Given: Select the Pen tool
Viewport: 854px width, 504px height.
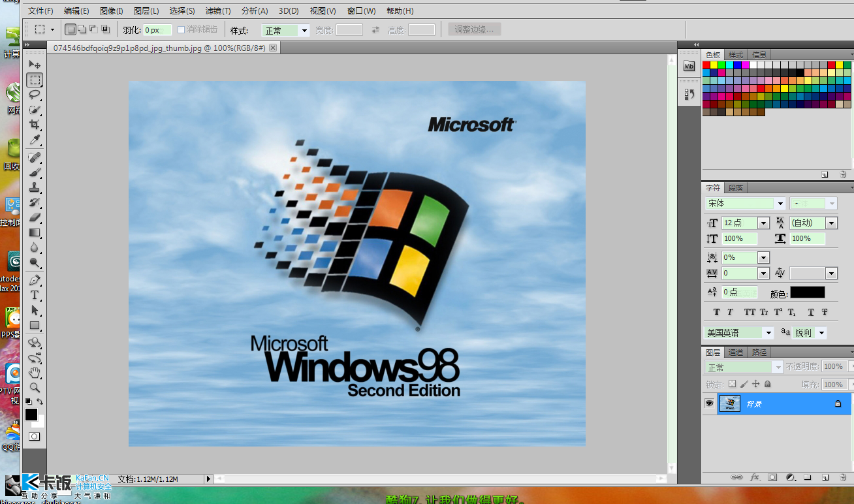Looking at the screenshot, I should point(35,280).
